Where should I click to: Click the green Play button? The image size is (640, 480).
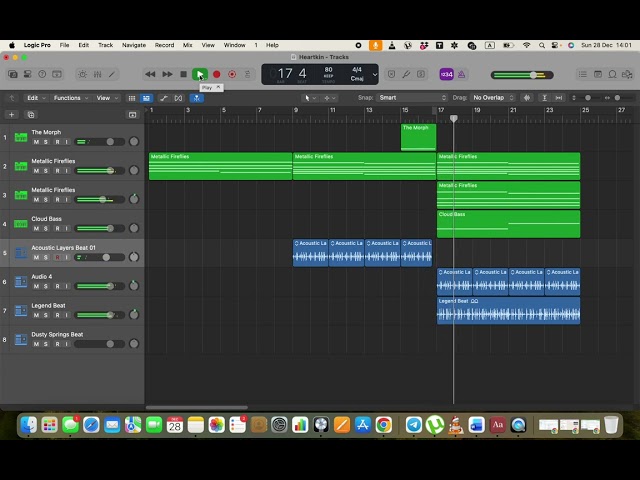pyautogui.click(x=200, y=74)
